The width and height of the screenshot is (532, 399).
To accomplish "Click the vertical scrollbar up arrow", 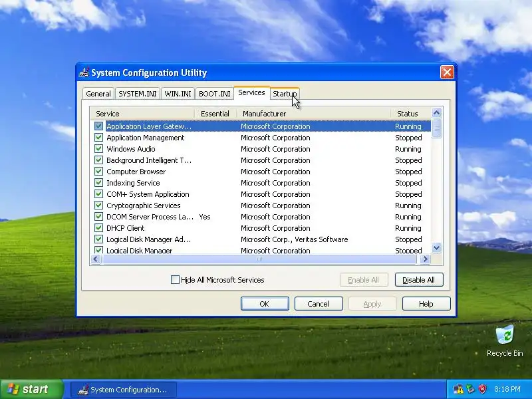I will click(437, 112).
